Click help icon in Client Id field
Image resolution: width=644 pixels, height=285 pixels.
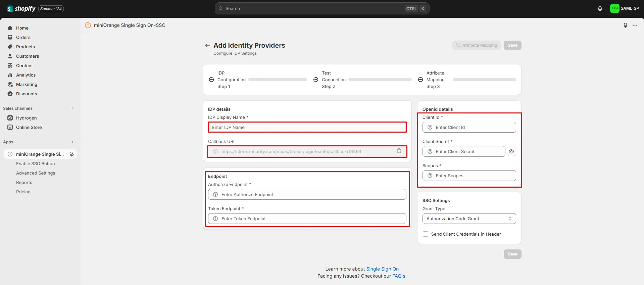click(x=430, y=127)
